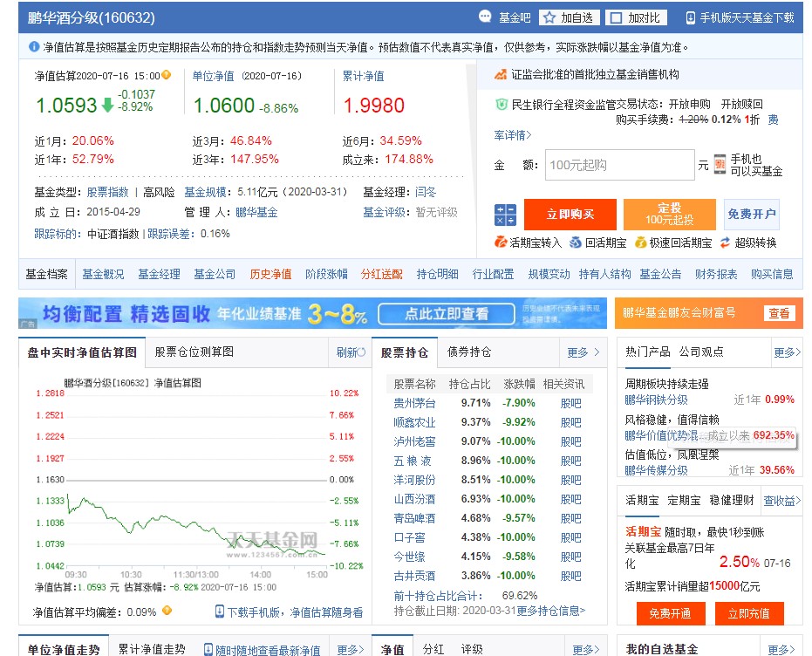Open the fund forum via the 基金吧 speech-bubble icon
Screen dimensions: 812x656
pos(484,16)
